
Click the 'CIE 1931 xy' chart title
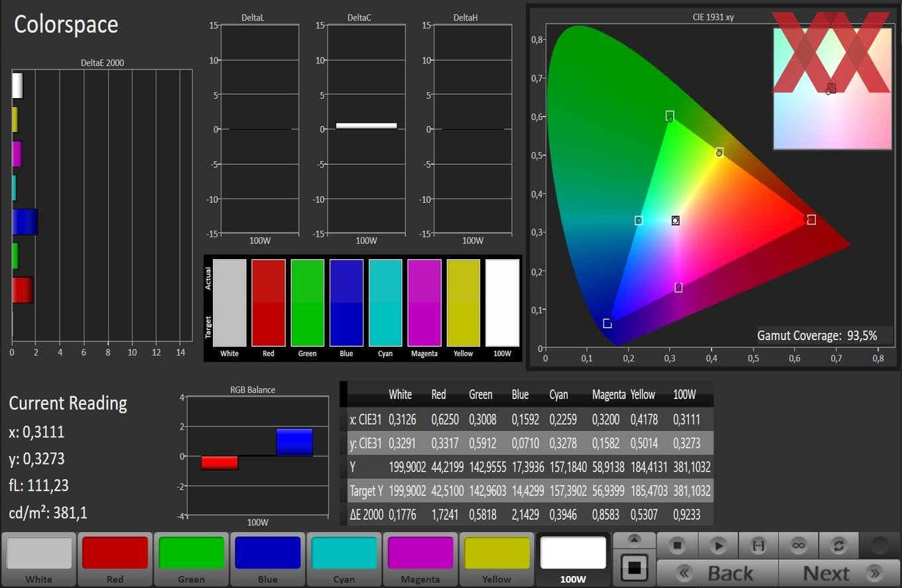click(713, 17)
